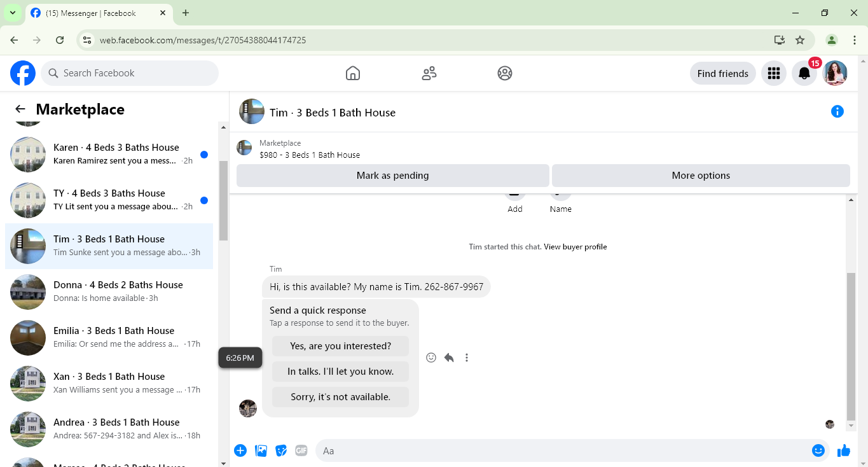Viewport: 868px width, 467px height.
Task: Focus the Search Facebook field
Action: [130, 73]
